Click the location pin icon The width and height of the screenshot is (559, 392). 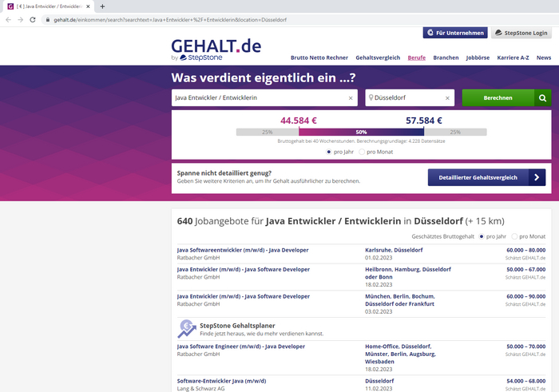click(371, 97)
